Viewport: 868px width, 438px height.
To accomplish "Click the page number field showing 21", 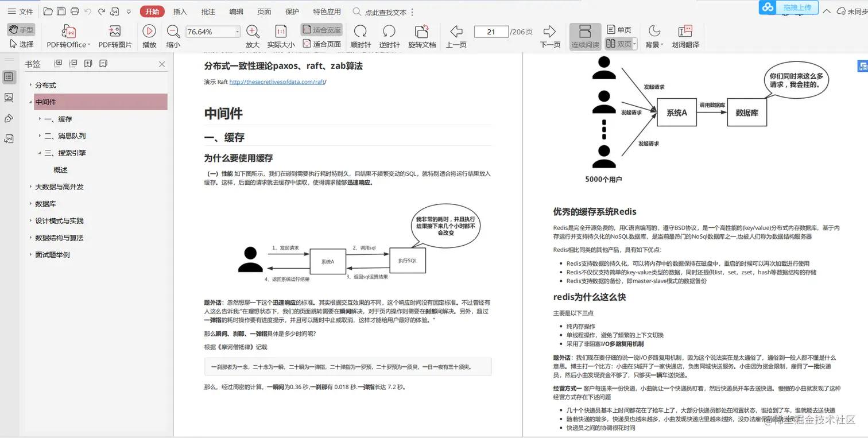I will (491, 32).
